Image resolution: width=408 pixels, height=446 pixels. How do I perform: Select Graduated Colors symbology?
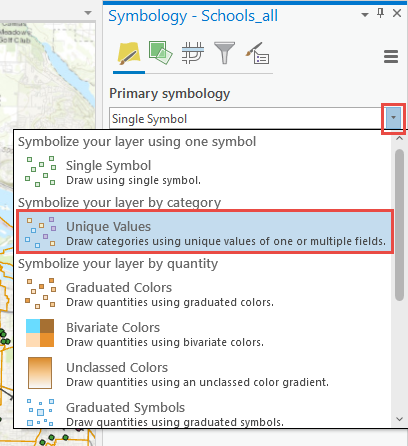(x=205, y=293)
